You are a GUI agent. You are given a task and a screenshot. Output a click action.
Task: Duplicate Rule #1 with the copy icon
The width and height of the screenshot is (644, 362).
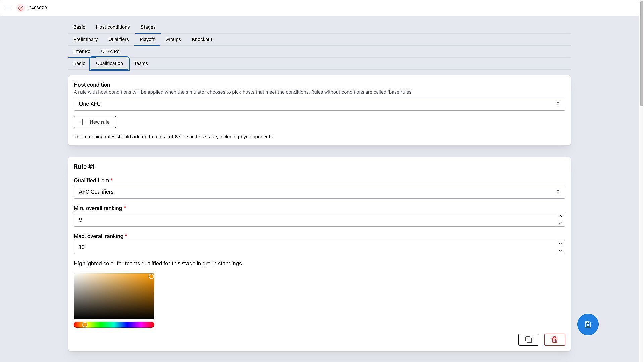point(528,340)
